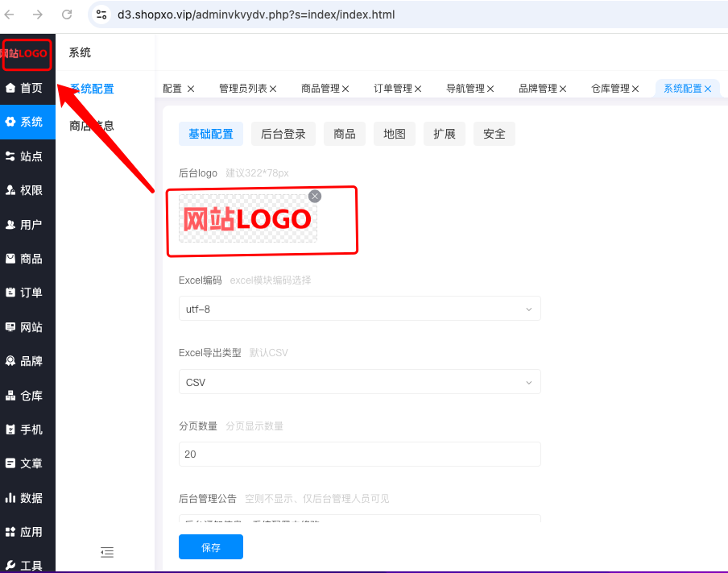
Task: Collapse the submenu with the fold icon
Action: (x=107, y=552)
